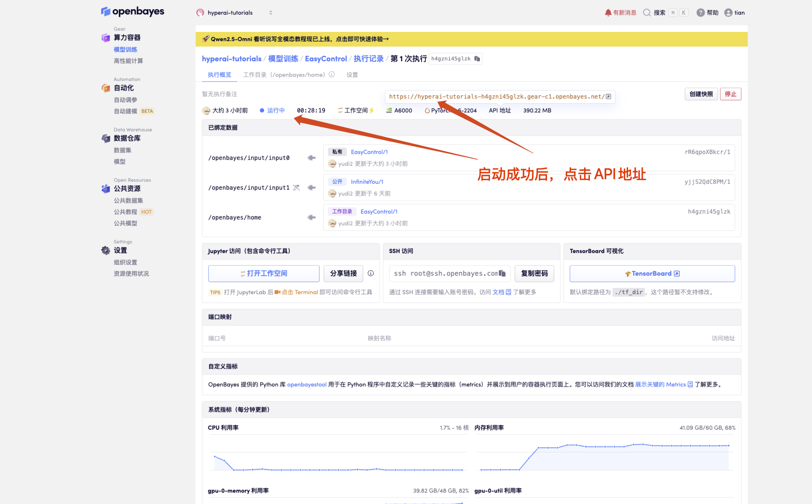Open the hyperai-tutorials organization switcher
Viewport: 812px width, 504px height.
click(234, 13)
